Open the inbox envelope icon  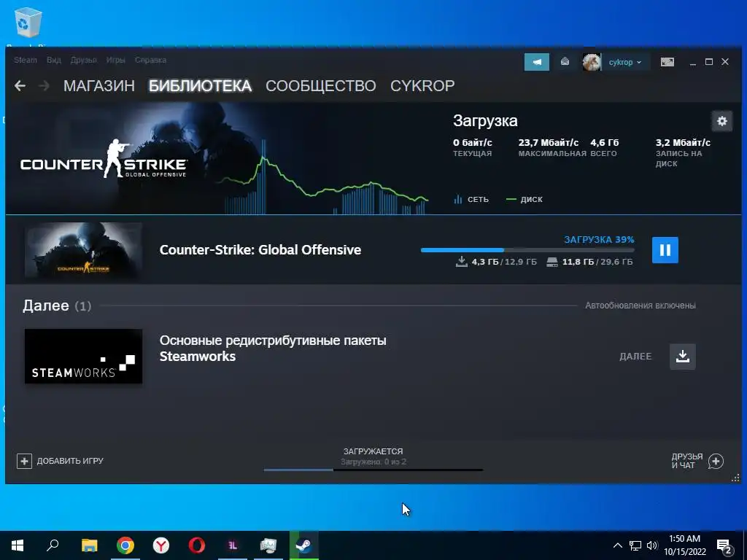tap(565, 62)
